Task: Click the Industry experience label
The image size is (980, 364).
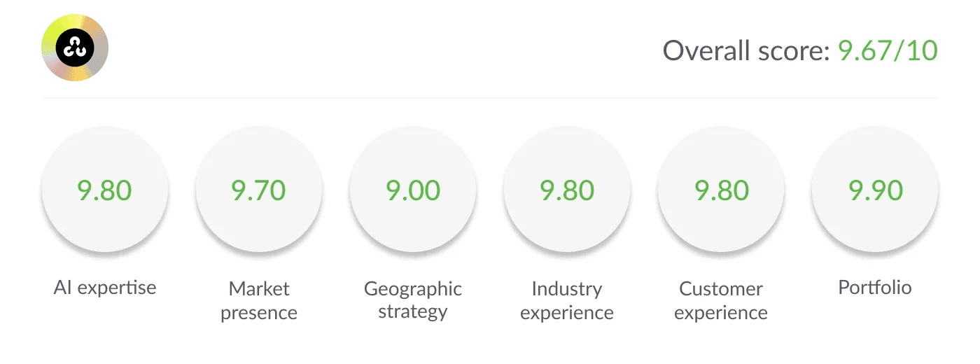Action: pyautogui.click(x=567, y=300)
